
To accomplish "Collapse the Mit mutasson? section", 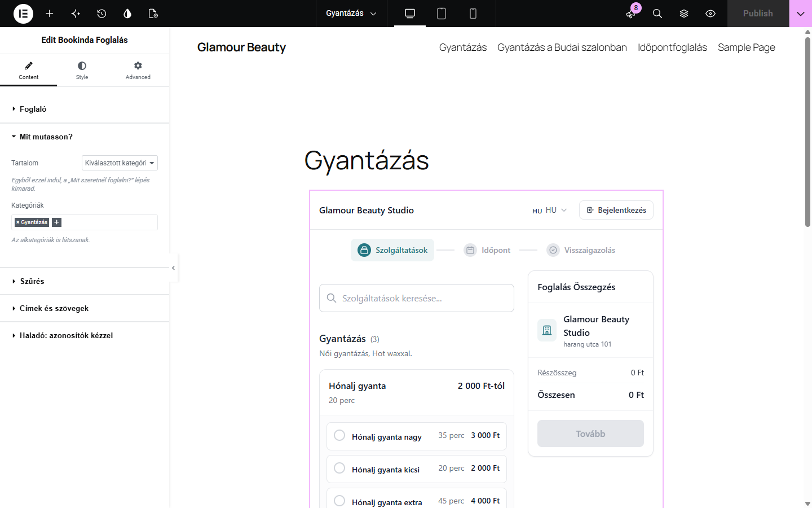I will [85, 137].
